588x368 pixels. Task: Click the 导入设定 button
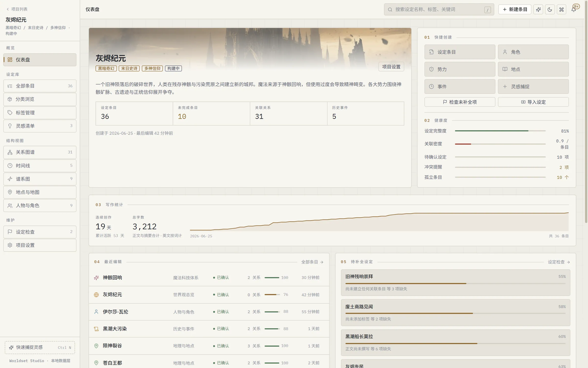click(x=533, y=102)
